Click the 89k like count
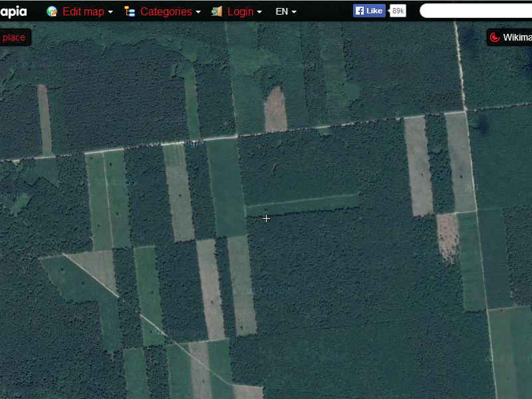Screen dimensions: 532x399 [398, 11]
